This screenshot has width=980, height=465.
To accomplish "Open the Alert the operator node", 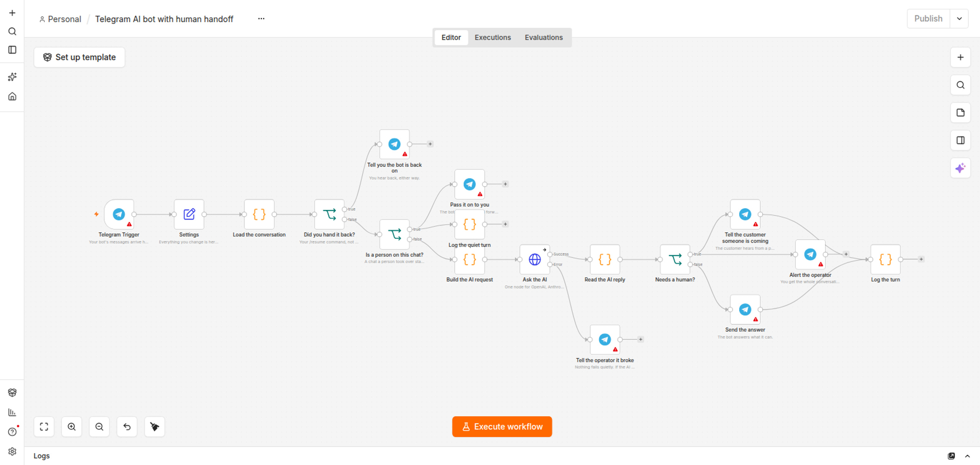I will click(x=810, y=255).
